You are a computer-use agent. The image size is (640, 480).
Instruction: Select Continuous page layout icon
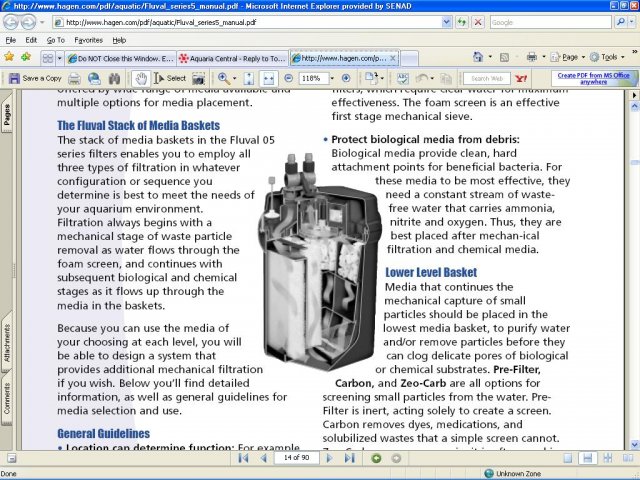[x=587, y=458]
